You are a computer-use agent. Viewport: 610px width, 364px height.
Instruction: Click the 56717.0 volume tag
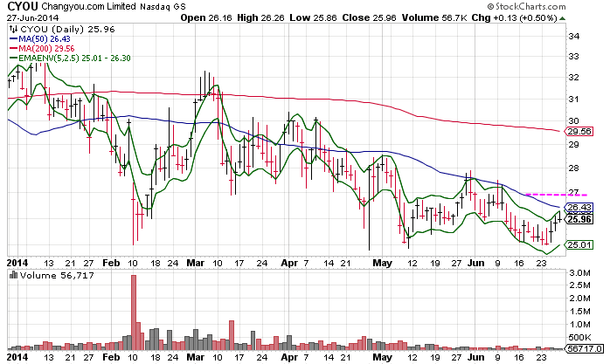[x=585, y=349]
